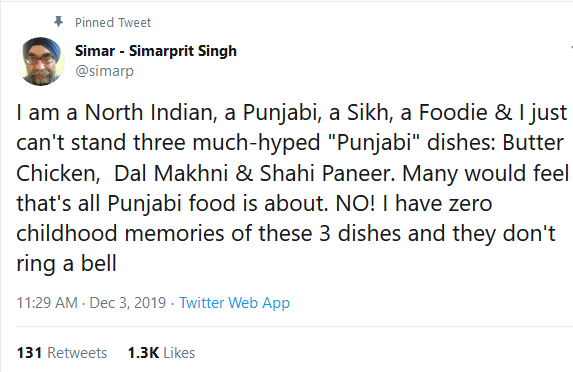Screen dimensions: 573x372
Task: Open the Twitter Web App source link
Action: [x=234, y=303]
